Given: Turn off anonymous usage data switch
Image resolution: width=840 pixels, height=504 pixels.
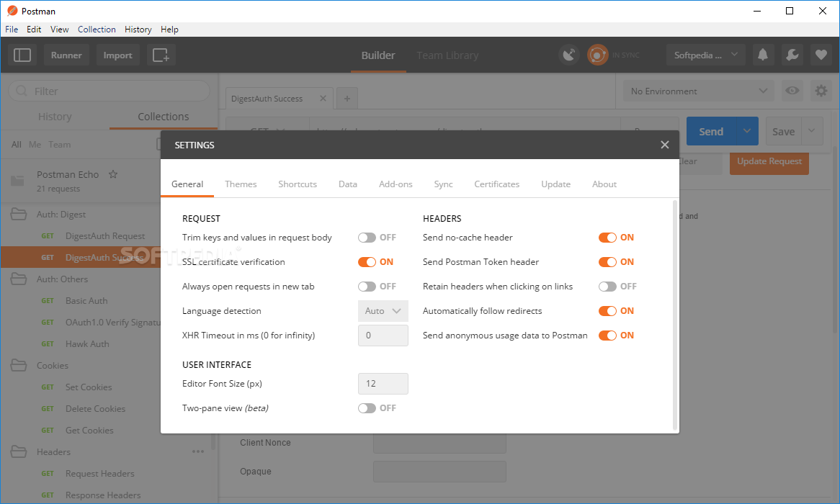Looking at the screenshot, I should [x=607, y=336].
